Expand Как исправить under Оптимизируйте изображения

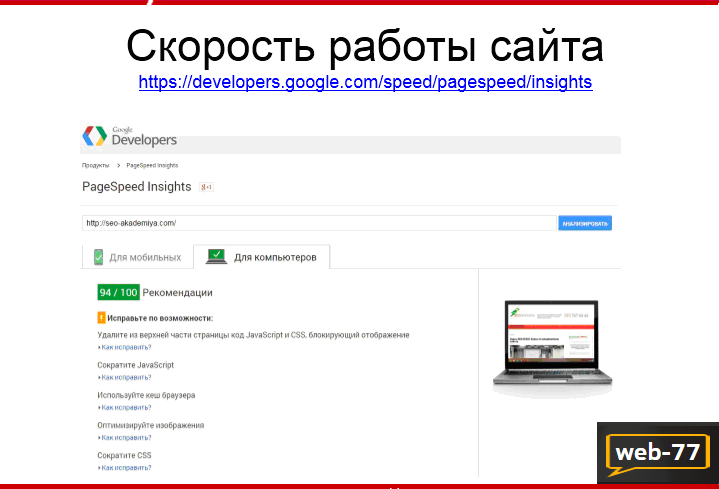(125, 438)
